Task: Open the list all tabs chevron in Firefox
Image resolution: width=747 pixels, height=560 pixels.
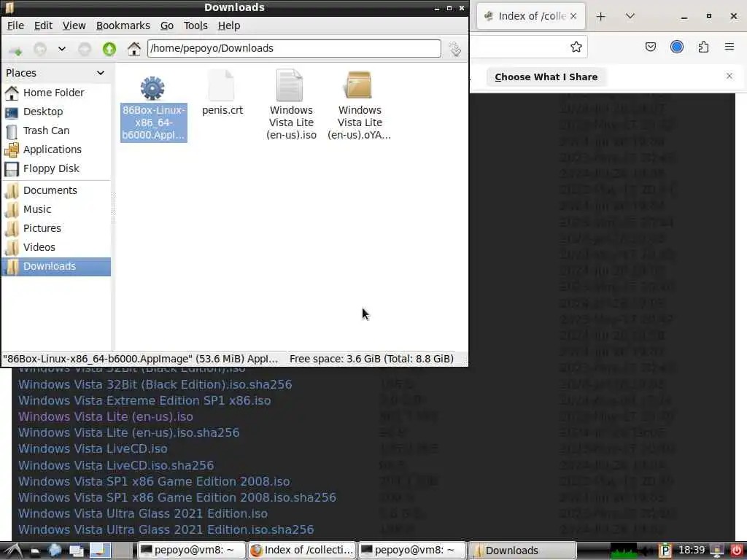Action: [x=630, y=16]
